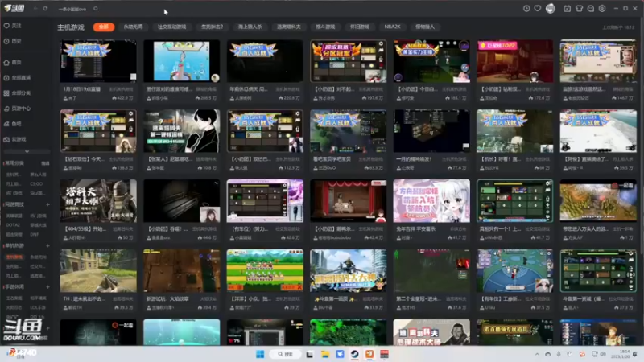Go to 首页 home in the sidebar
644x362 pixels.
pyautogui.click(x=12, y=63)
